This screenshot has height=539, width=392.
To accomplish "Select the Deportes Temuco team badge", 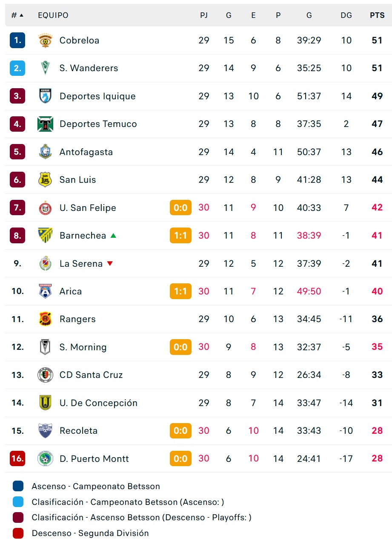I will (45, 124).
